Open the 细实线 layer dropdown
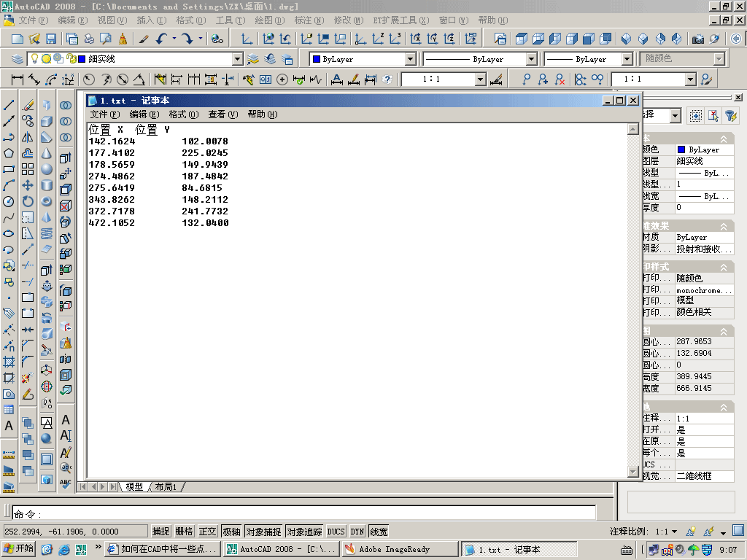The height and width of the screenshot is (560, 747). (x=237, y=59)
